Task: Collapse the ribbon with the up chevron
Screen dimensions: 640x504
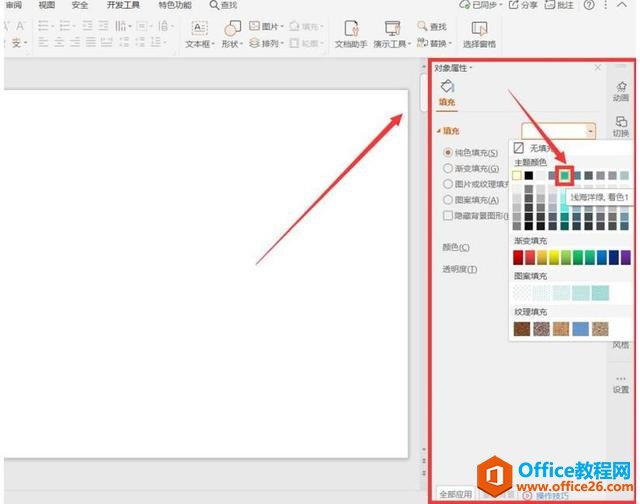Action: 622,5
